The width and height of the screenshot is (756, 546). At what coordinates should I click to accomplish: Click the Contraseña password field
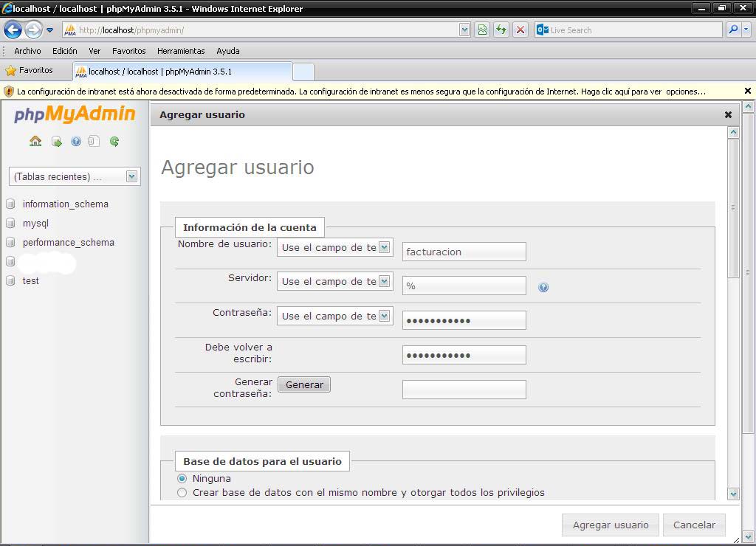point(464,320)
